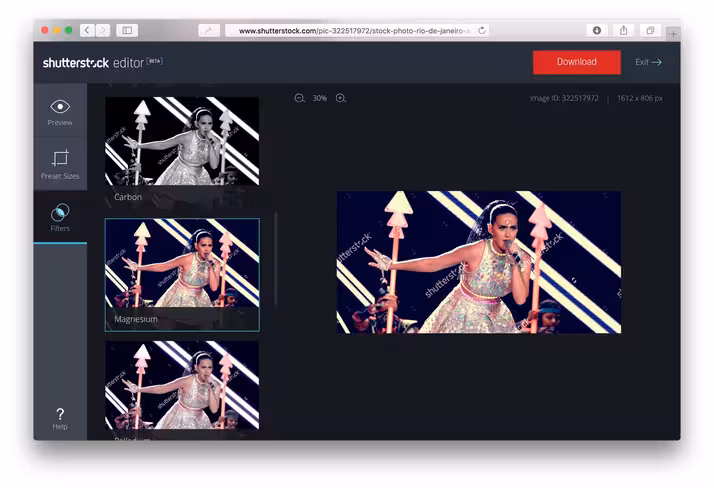Open a new tab with the plus button
Screen dimensions: 714x488
point(673,34)
